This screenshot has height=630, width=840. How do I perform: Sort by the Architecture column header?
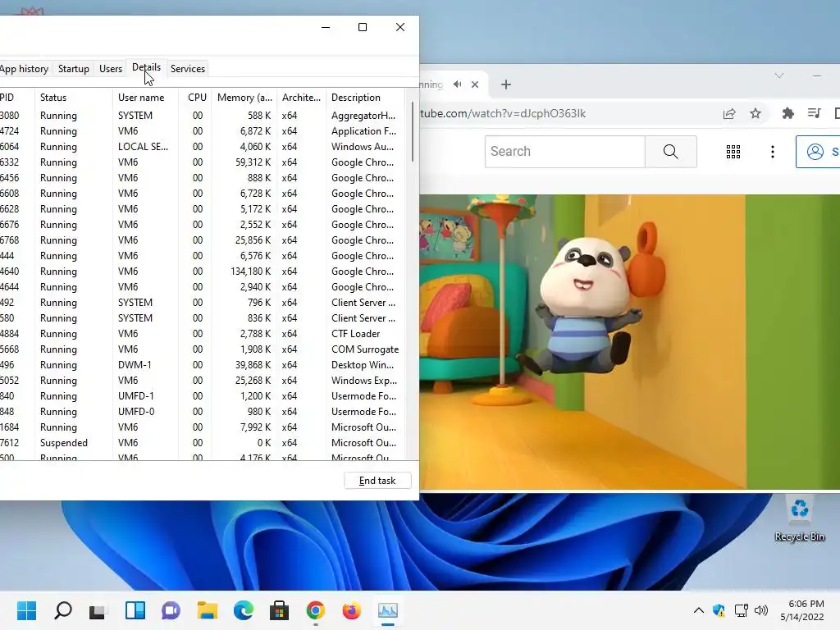pos(301,98)
